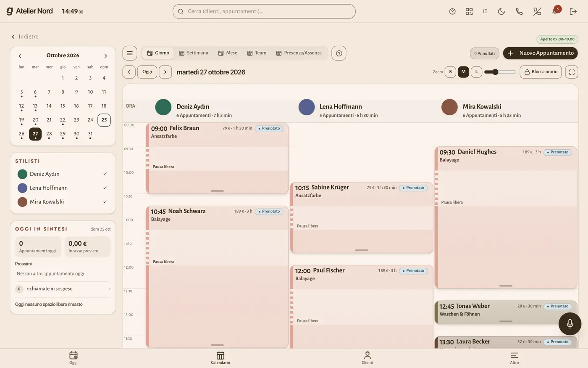Go to previous day arrow
588x368 pixels.
(129, 72)
